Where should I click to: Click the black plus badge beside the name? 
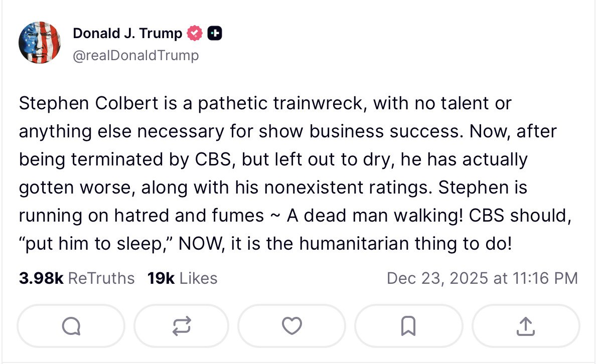[215, 34]
